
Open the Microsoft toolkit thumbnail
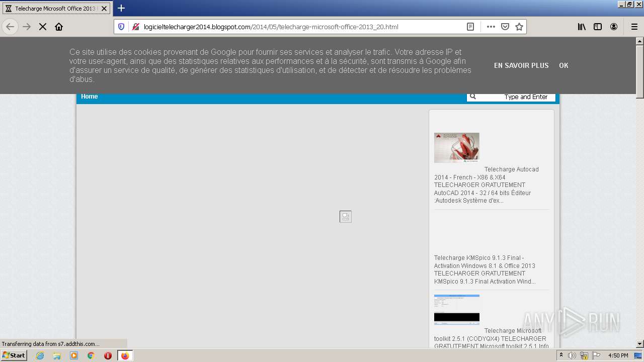(457, 310)
